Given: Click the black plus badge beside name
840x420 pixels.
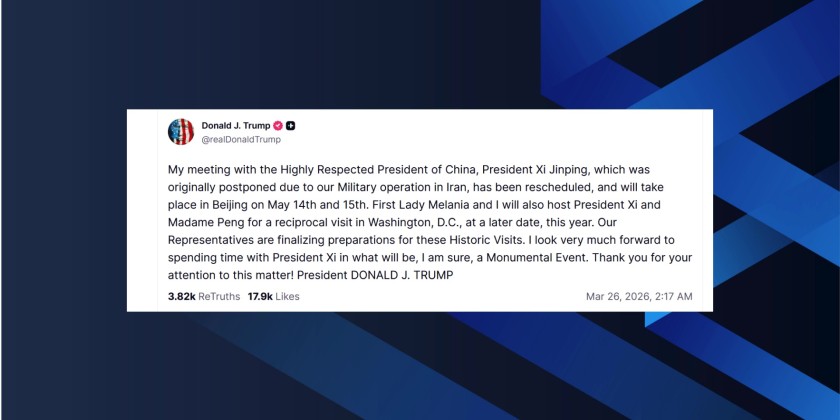Looking at the screenshot, I should point(291,125).
